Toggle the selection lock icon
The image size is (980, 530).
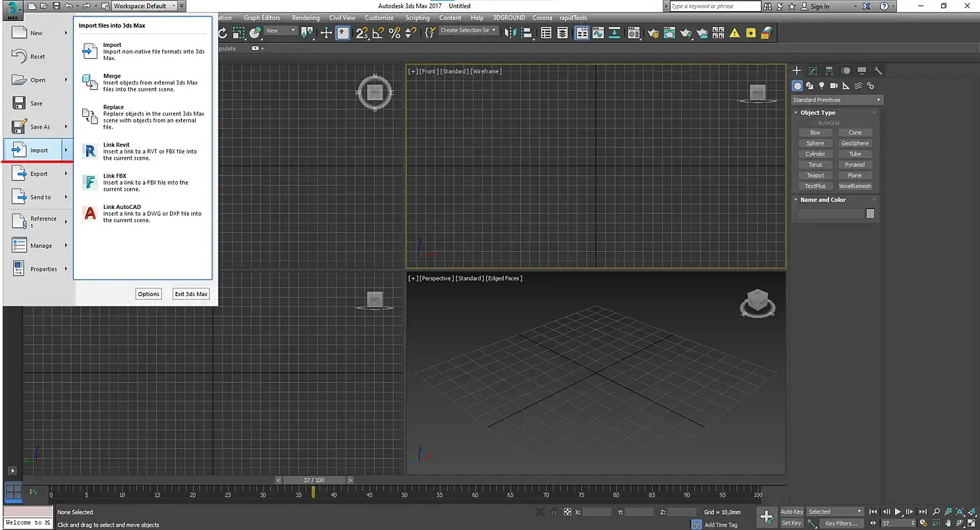pos(553,512)
